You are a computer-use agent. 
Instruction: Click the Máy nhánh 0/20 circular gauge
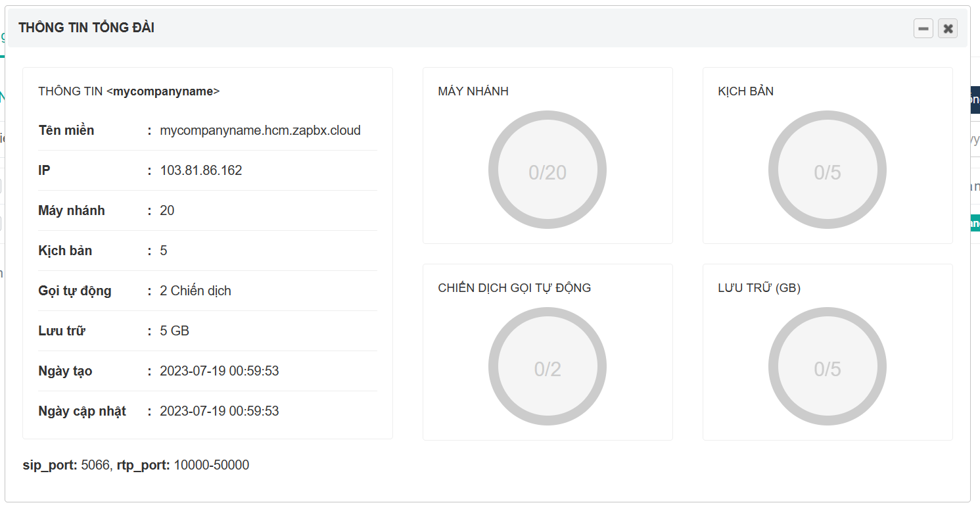[547, 172]
